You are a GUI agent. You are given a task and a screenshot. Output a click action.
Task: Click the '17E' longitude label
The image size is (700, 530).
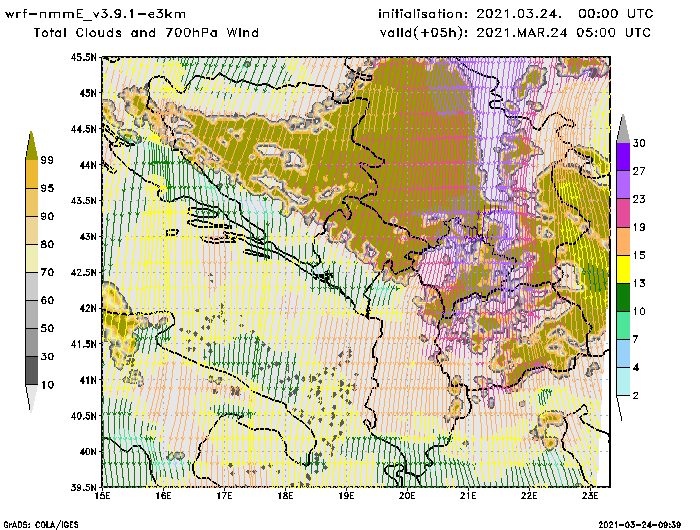(x=225, y=496)
